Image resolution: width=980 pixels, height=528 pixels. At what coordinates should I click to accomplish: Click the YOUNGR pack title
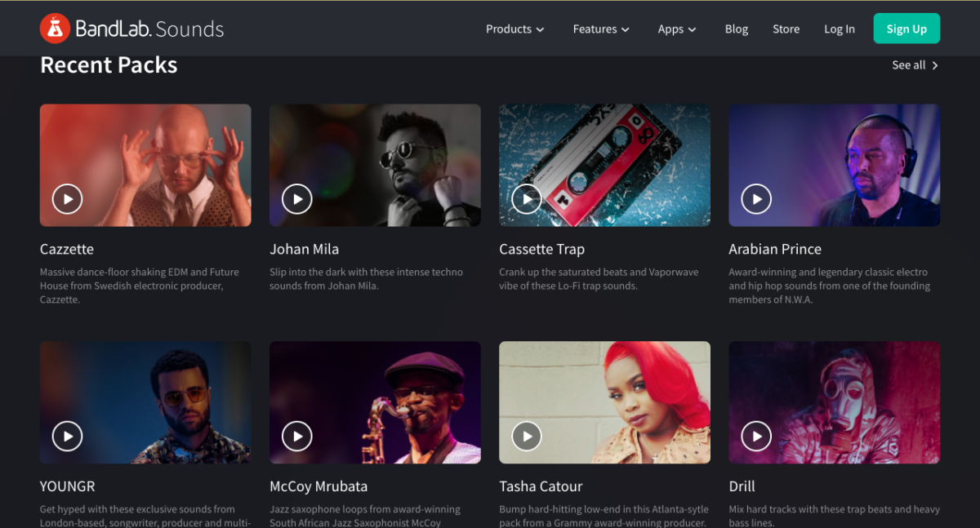click(x=68, y=486)
